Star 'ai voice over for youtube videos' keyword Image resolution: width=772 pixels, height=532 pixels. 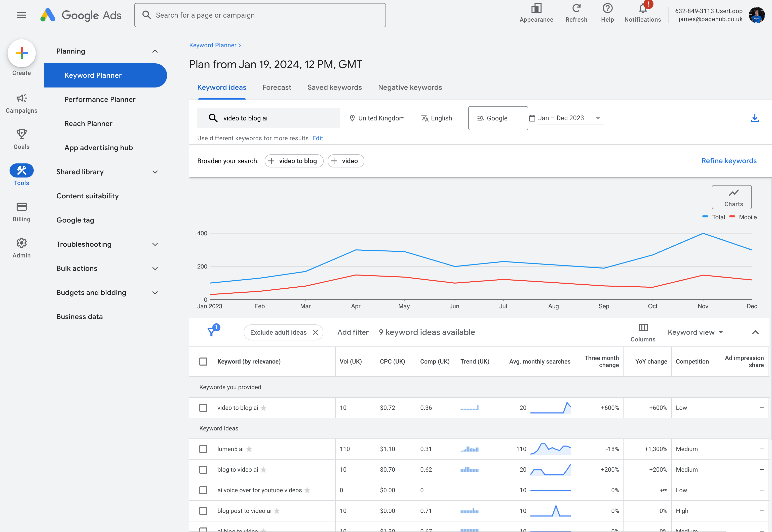coord(307,490)
